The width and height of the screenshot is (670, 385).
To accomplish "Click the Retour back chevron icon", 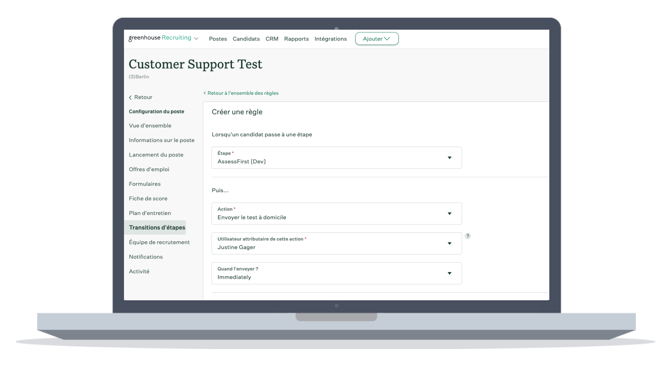I will coord(130,97).
